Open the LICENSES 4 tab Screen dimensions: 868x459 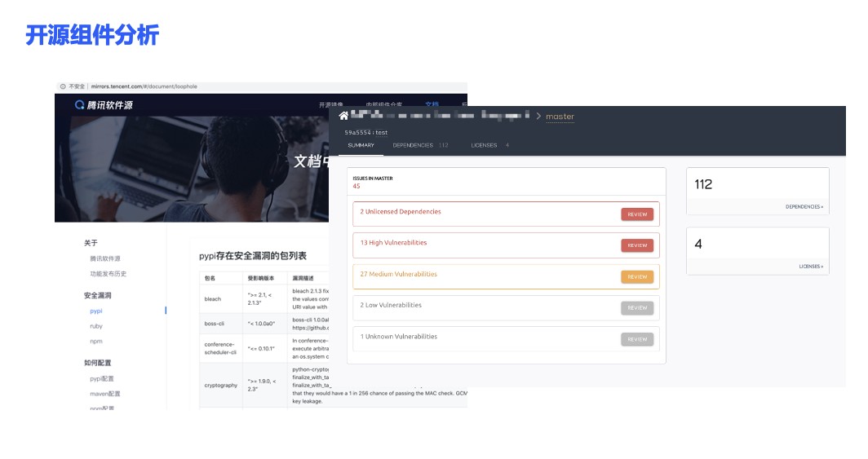point(489,145)
